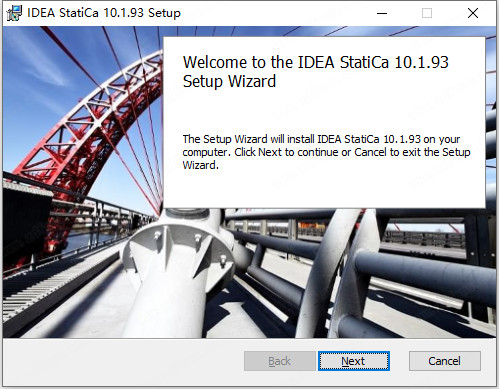
Task: Click the greyed-out maximize window button
Action: 427,13
